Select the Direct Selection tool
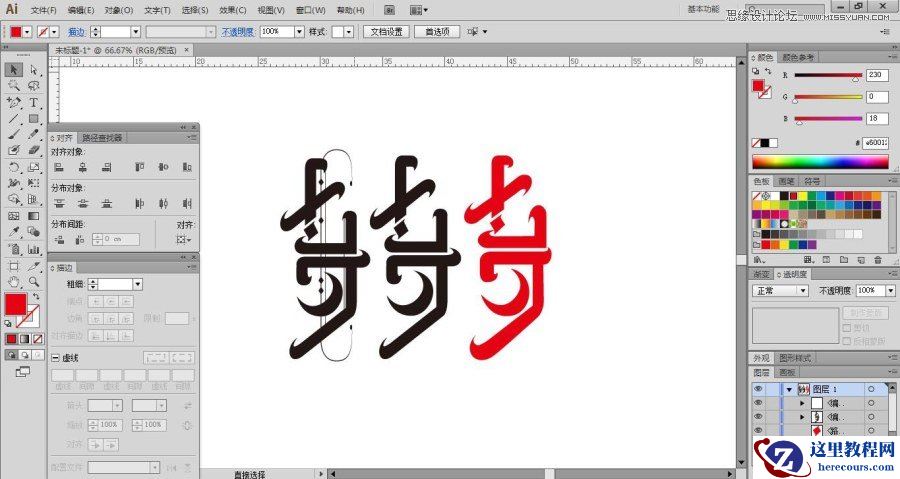The width and height of the screenshot is (900, 479). click(33, 69)
